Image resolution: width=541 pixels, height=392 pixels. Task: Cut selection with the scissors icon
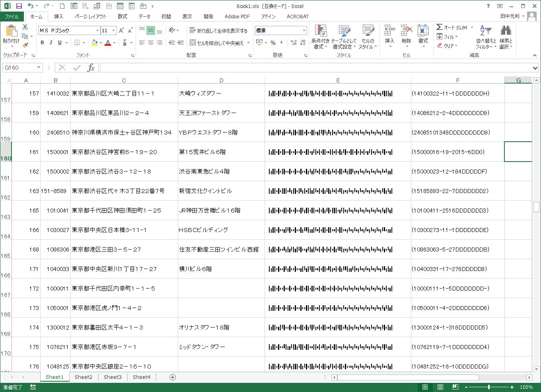click(x=25, y=27)
